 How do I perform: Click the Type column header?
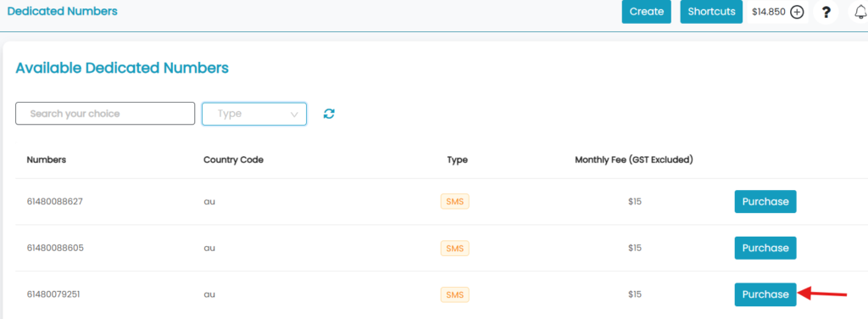point(457,160)
